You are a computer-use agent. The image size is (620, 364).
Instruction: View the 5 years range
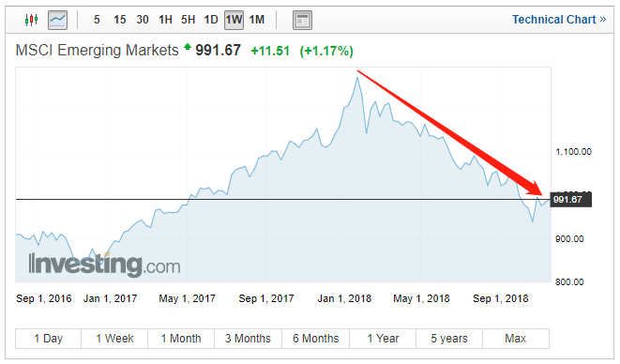449,339
